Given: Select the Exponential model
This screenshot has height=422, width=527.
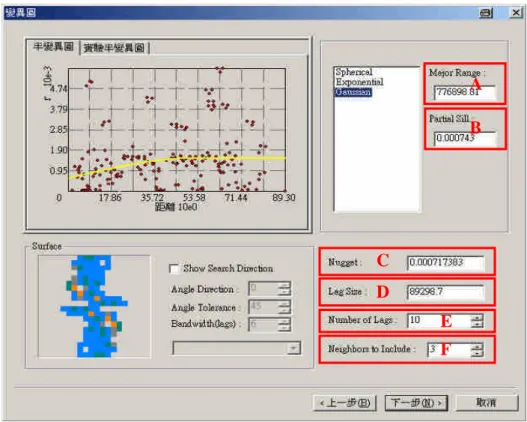Looking at the screenshot, I should pyautogui.click(x=359, y=82).
